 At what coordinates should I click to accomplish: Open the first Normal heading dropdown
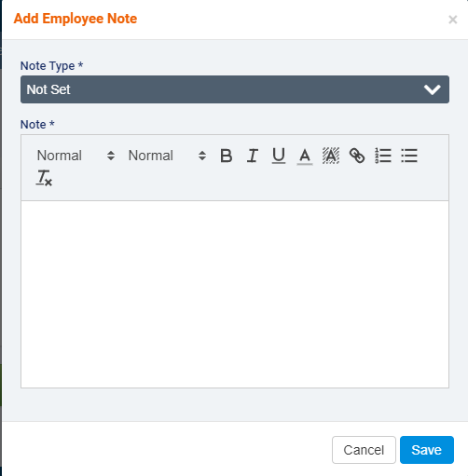[x=76, y=156]
